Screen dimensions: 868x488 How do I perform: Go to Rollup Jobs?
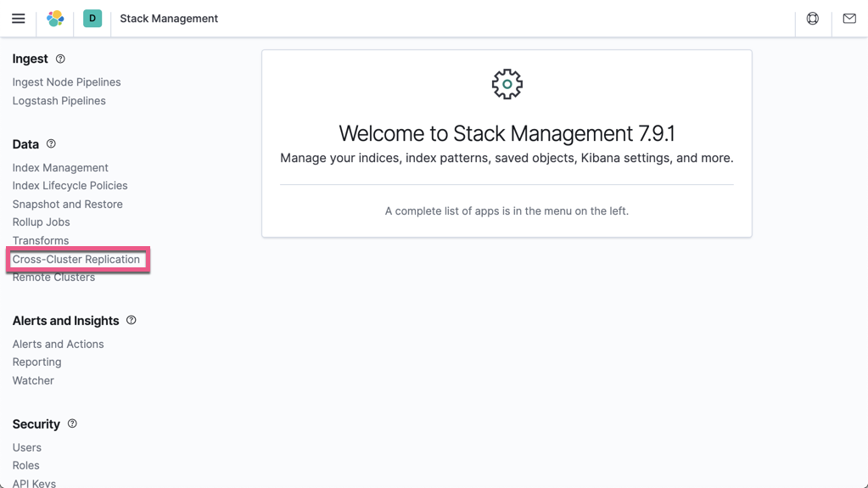[x=41, y=222]
